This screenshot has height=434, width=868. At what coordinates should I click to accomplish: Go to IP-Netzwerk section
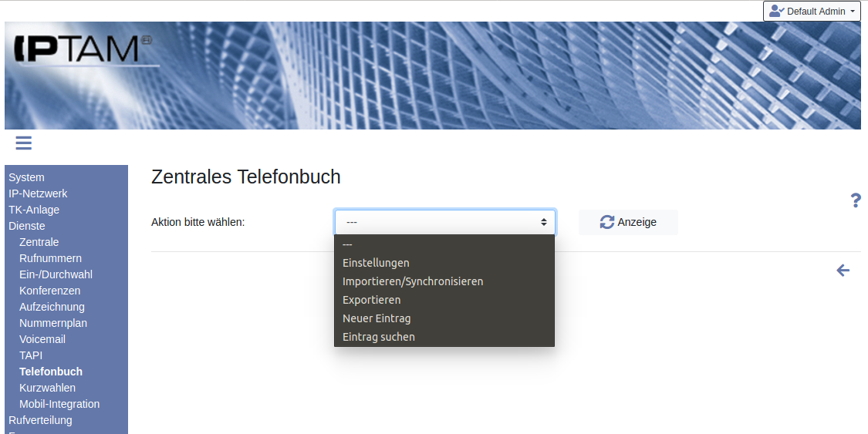(38, 193)
